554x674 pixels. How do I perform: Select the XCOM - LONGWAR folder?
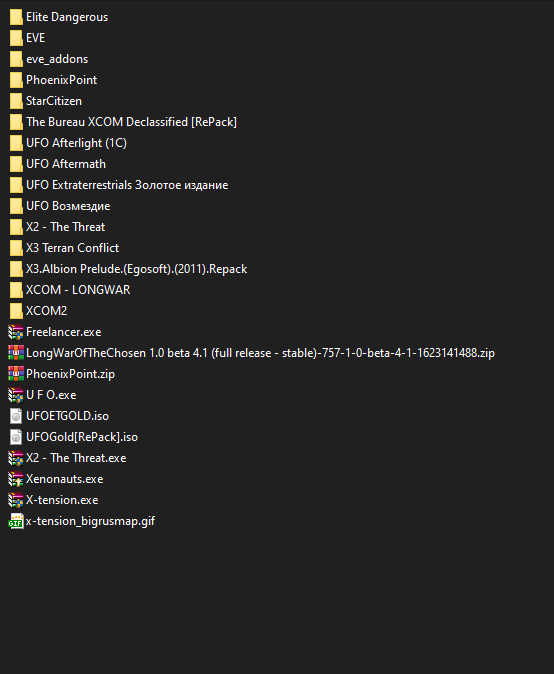[x=70, y=290]
